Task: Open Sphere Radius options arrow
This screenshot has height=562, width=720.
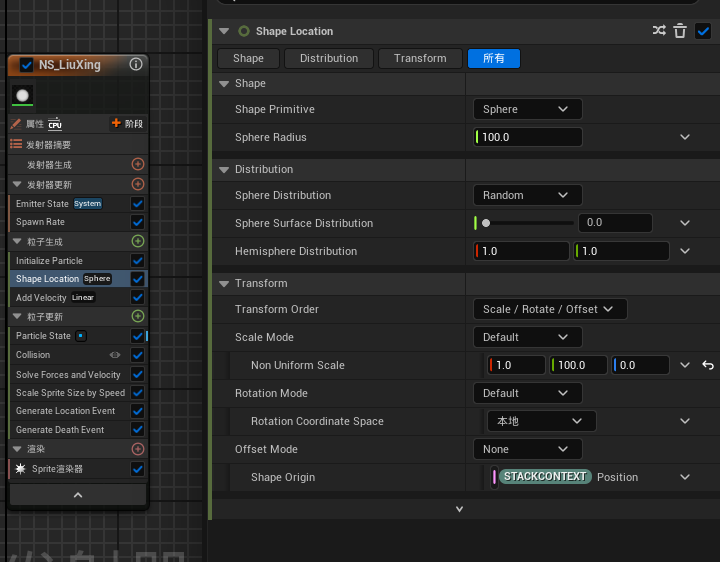Action: (x=685, y=137)
